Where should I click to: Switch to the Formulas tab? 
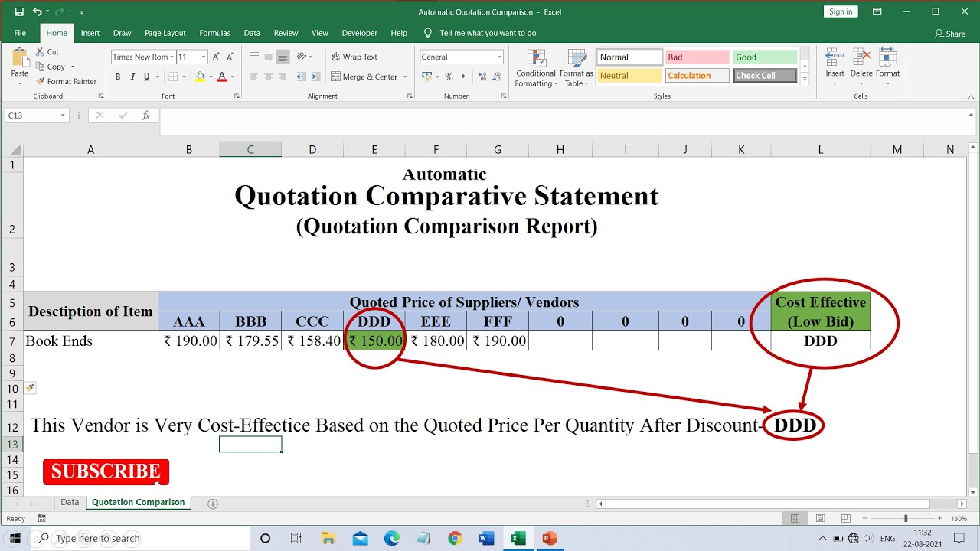click(214, 33)
